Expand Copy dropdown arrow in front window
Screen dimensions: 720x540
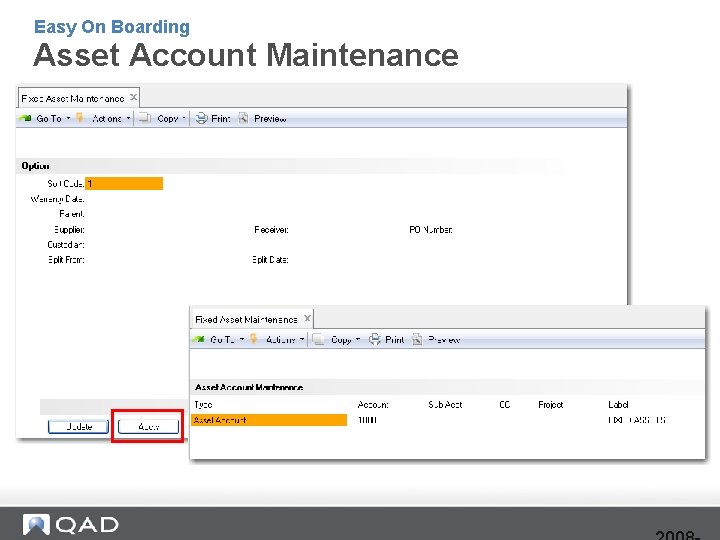[358, 340]
